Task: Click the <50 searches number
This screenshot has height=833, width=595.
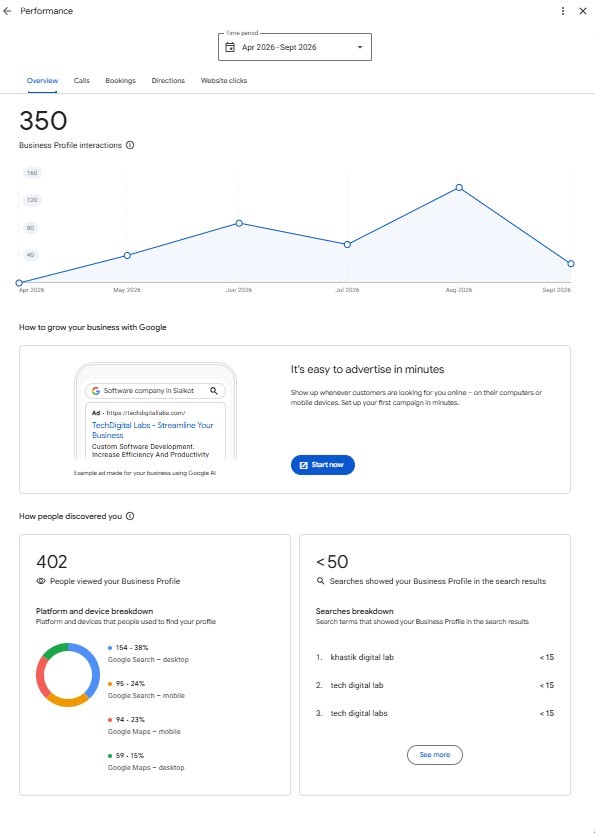Action: pos(332,562)
